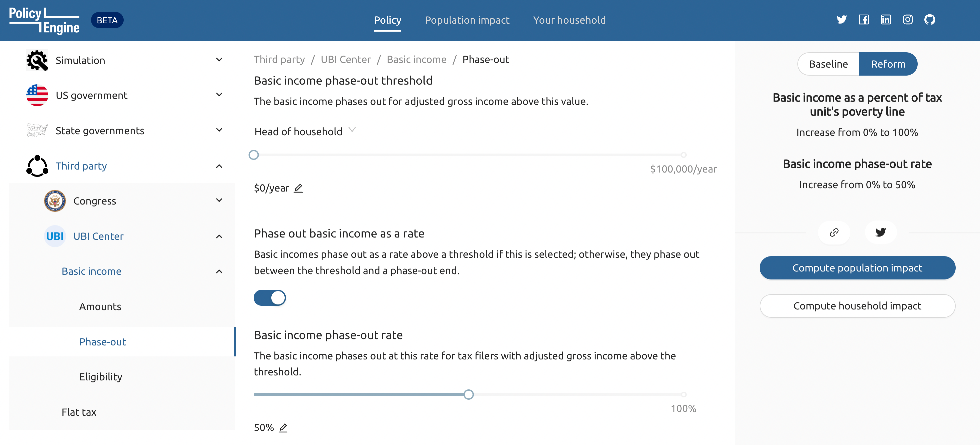Click the UBI Center logo icon
980x445 pixels.
[55, 236]
